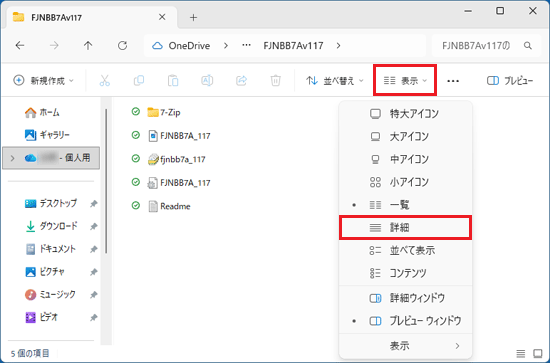Expand chevron after OneDrive in address bar
This screenshot has width=550, height=363.
(x=226, y=46)
